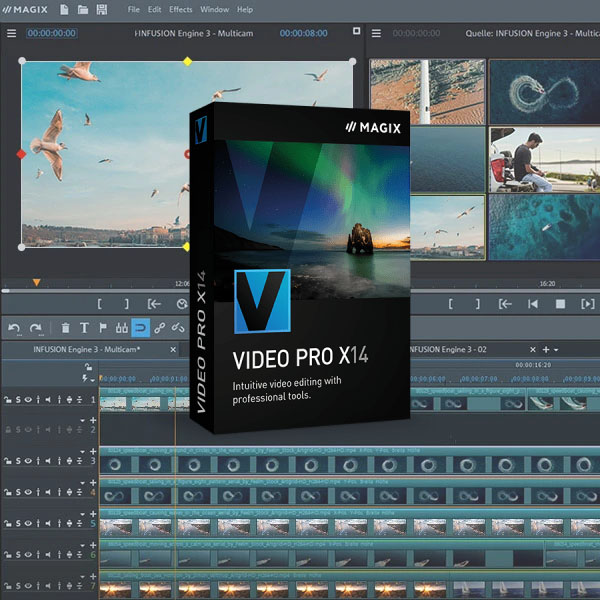Viewport: 600px width, 600px height.
Task: Click the Link objects chain icon
Action: 160,328
